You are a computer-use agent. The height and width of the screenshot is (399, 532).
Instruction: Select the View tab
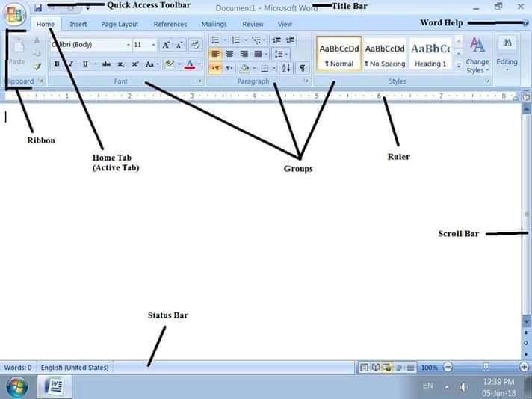[x=285, y=24]
